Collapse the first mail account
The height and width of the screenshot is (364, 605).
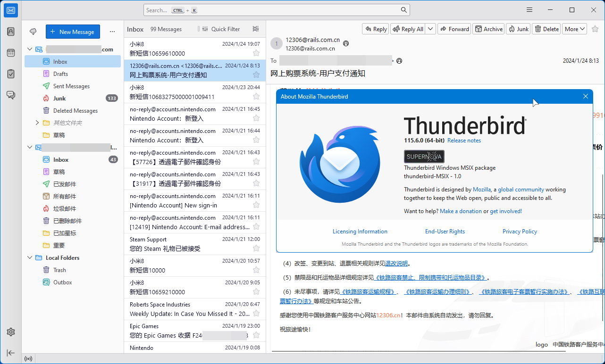[x=30, y=49]
